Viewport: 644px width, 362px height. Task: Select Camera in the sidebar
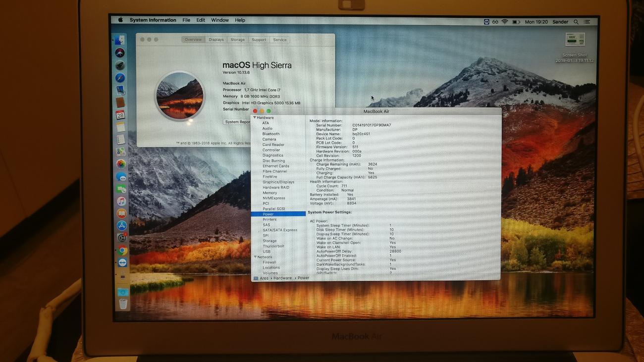269,139
